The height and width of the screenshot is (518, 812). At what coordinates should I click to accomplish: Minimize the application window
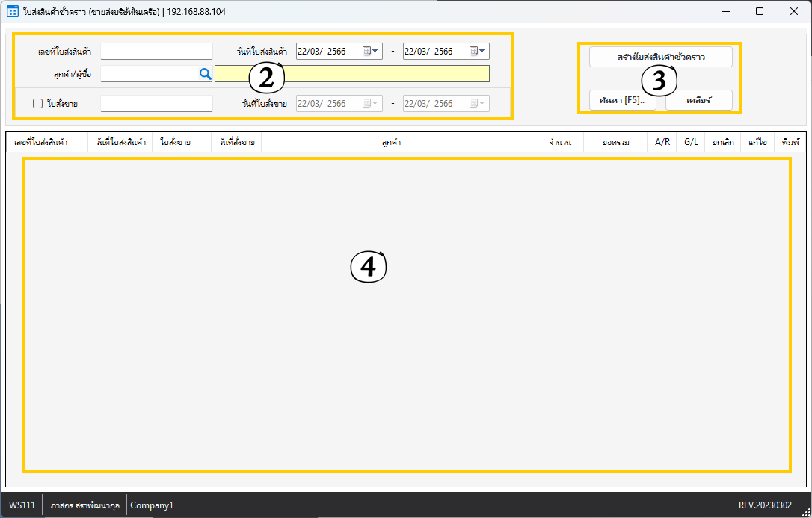tap(725, 12)
